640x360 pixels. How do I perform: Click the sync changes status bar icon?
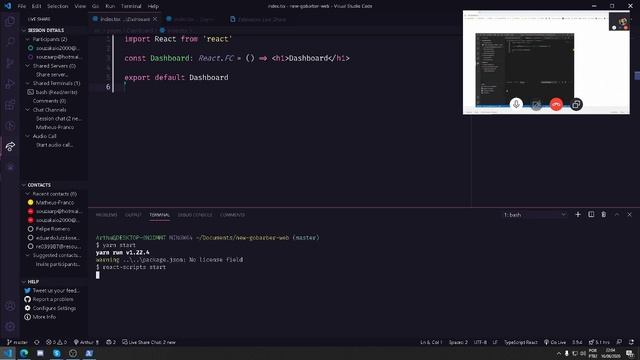click(37, 342)
